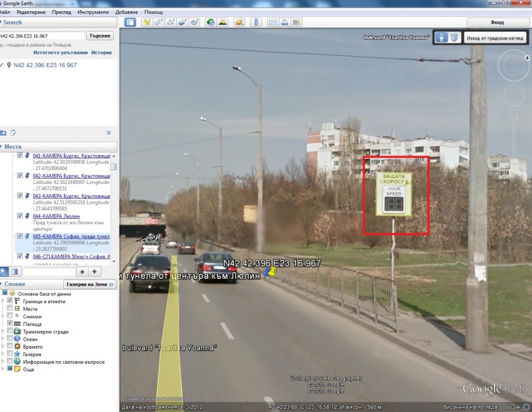Image resolution: width=532 pixels, height=412 pixels.
Task: Open the planet selector dropdown
Action: (239, 23)
